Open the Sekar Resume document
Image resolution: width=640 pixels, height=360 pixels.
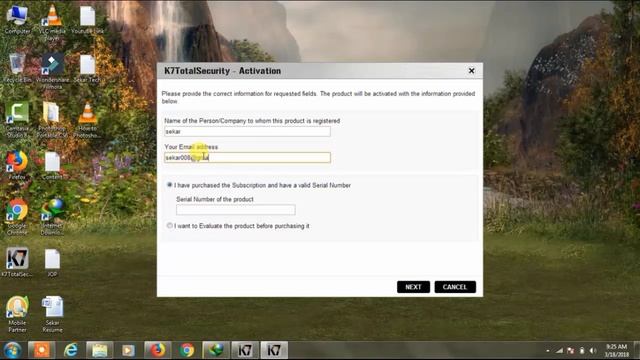coord(52,313)
